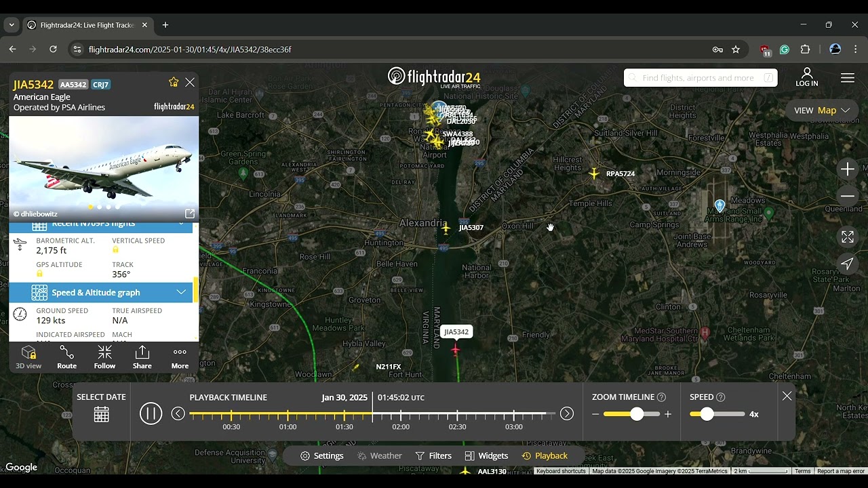Go back in browser history
Image resolution: width=868 pixels, height=488 pixels.
point(12,49)
